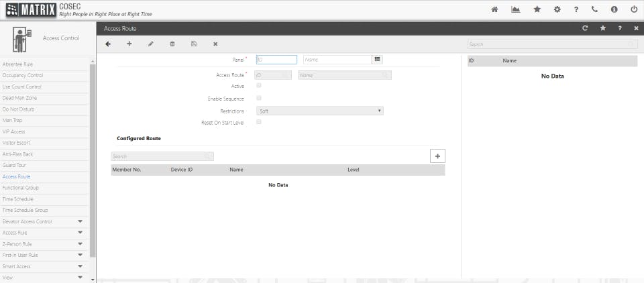
Task: Expand the Access Rule menu
Action: (x=80, y=233)
